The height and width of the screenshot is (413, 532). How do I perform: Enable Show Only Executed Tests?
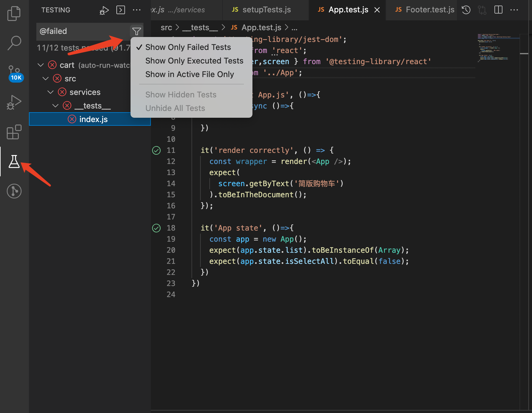(194, 61)
